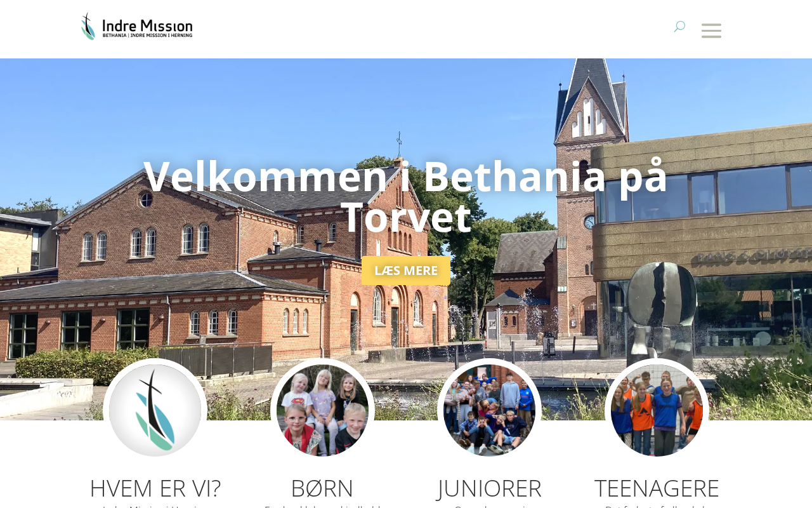812x508 pixels.
Task: Click the word Torvet in the hero title
Action: click(406, 218)
